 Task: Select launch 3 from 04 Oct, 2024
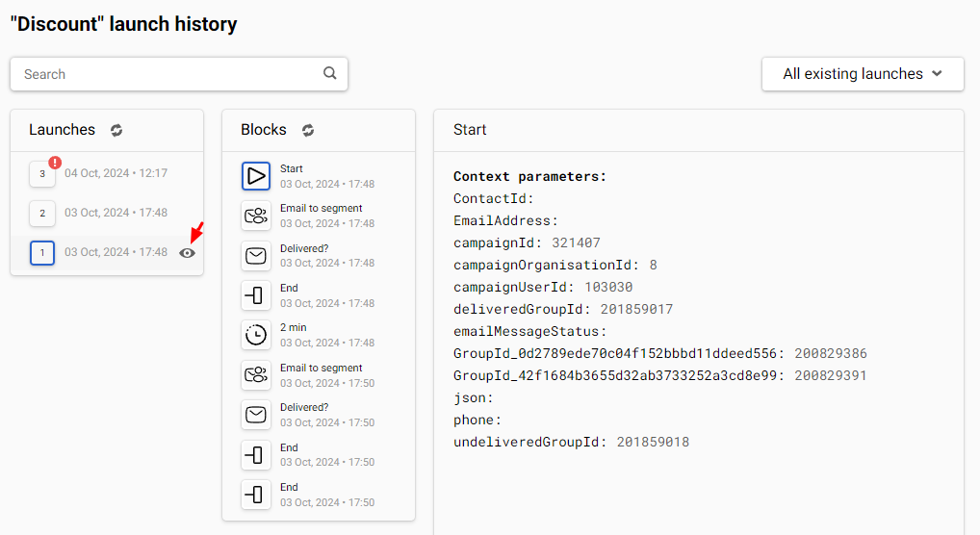[x=107, y=174]
